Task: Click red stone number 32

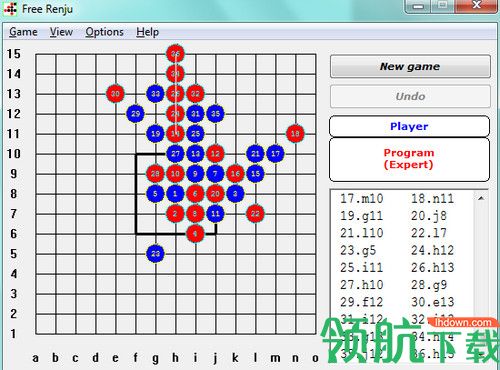Action: click(x=195, y=94)
